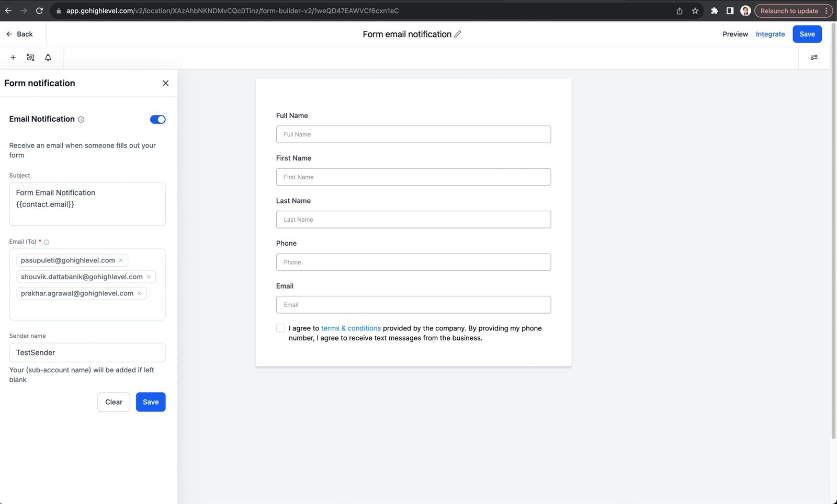The width and height of the screenshot is (837, 504).
Task: Click info icon next to Email Notification
Action: [x=81, y=120]
